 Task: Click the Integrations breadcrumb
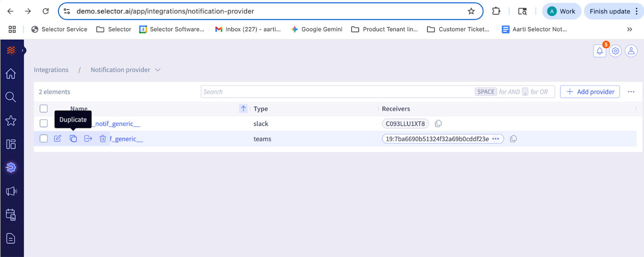pos(51,70)
